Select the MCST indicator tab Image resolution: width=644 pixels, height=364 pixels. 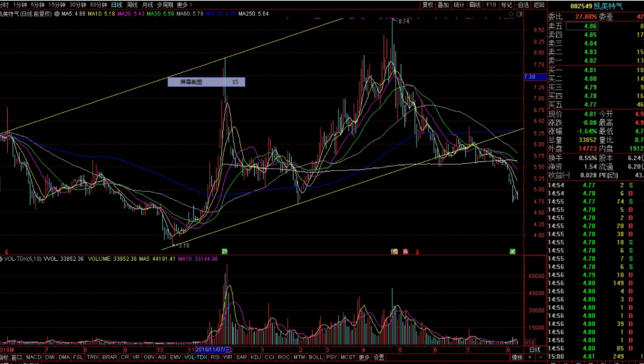[x=348, y=358]
